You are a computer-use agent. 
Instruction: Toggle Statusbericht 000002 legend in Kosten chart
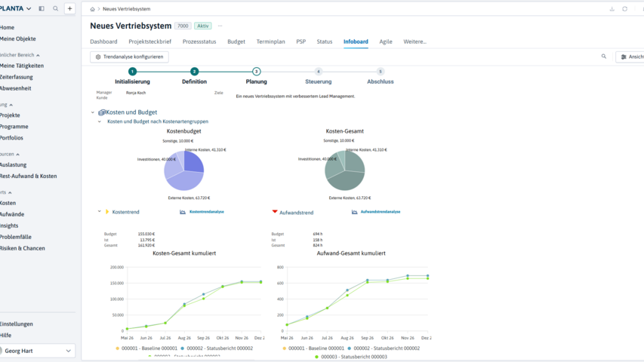[x=217, y=348]
